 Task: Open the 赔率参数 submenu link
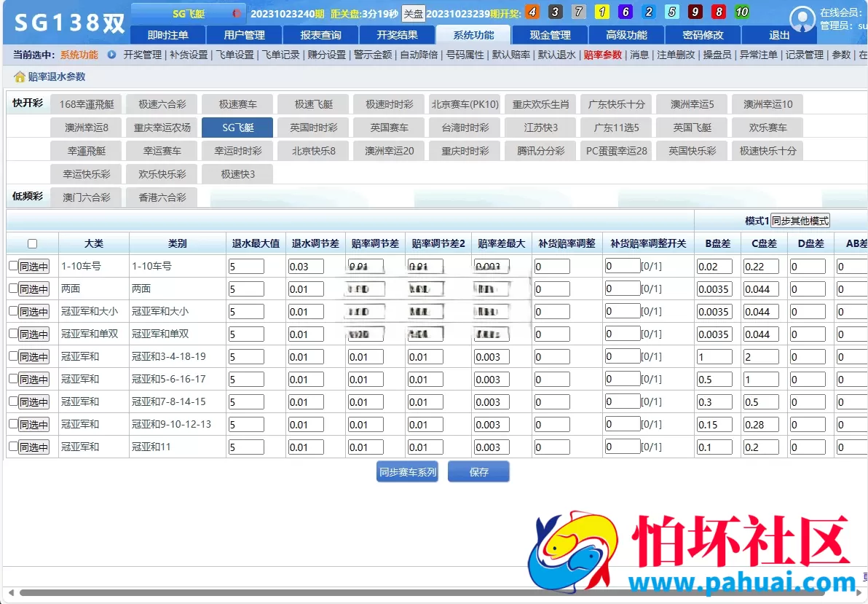[x=602, y=55]
